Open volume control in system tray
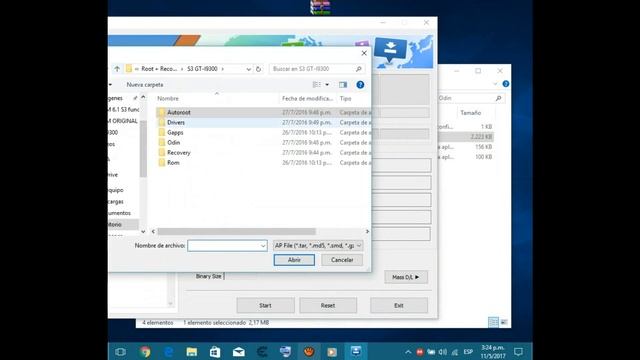The image size is (640, 360). [442, 352]
